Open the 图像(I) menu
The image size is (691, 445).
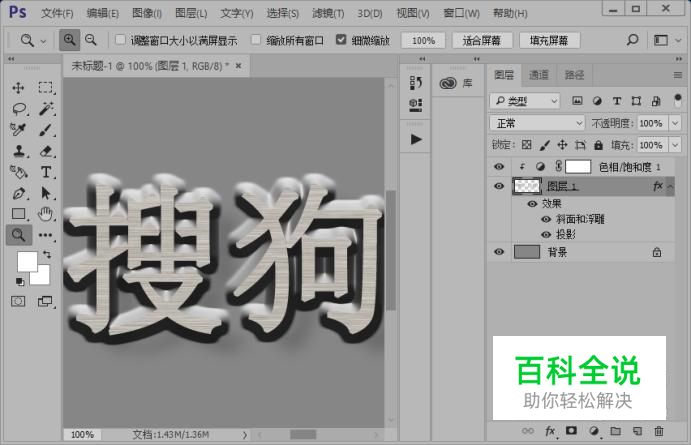tap(147, 14)
